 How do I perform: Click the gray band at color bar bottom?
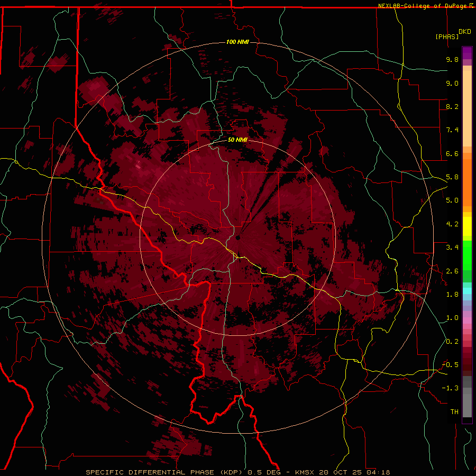pos(467,397)
